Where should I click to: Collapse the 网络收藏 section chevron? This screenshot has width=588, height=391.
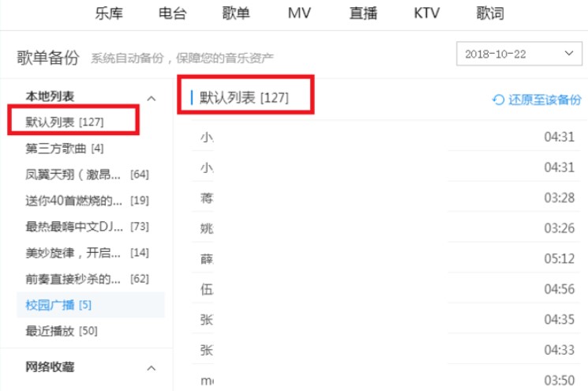tap(151, 368)
